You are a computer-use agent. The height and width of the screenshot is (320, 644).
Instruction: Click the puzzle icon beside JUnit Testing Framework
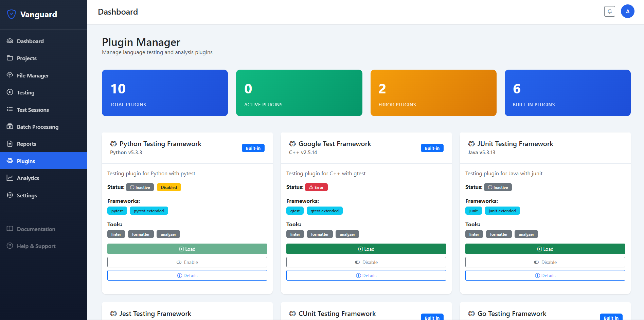pyautogui.click(x=471, y=144)
